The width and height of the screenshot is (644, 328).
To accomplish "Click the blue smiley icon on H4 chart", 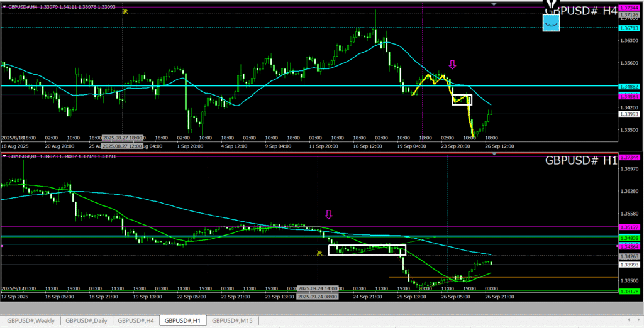I will (551, 23).
